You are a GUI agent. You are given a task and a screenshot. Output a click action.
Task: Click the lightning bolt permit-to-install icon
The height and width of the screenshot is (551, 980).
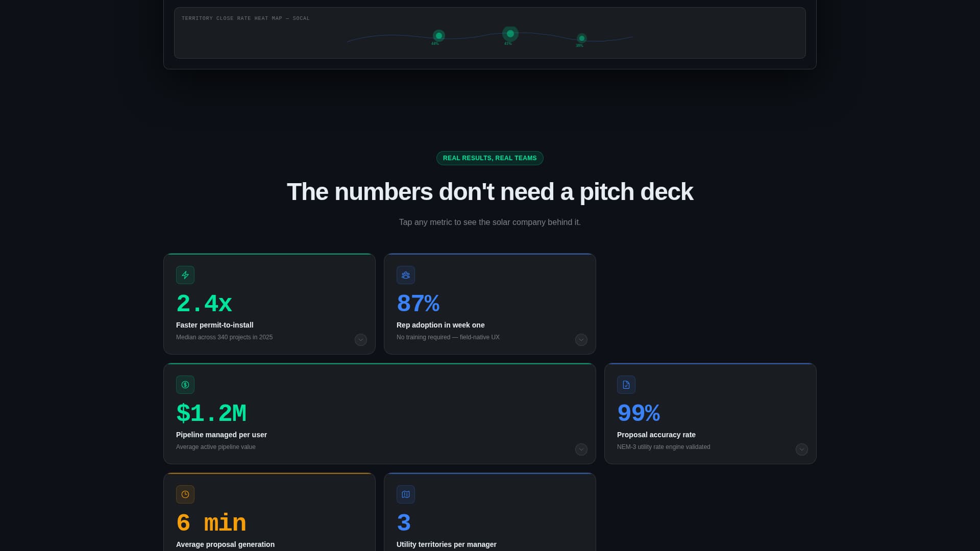pos(185,275)
